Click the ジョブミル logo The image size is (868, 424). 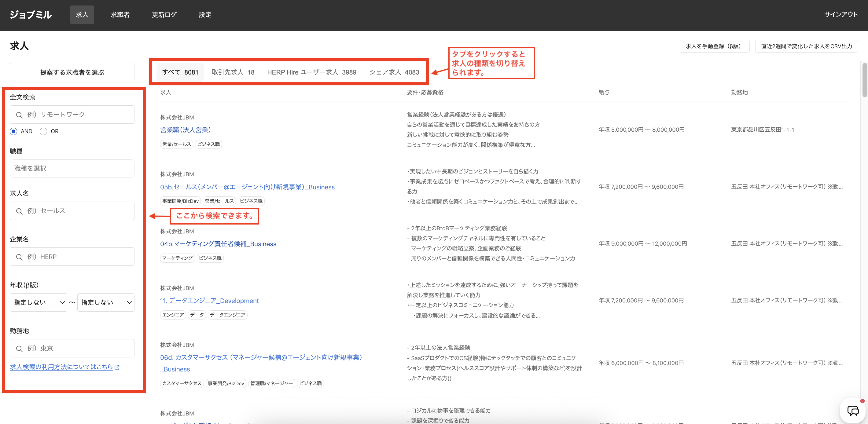coord(31,14)
